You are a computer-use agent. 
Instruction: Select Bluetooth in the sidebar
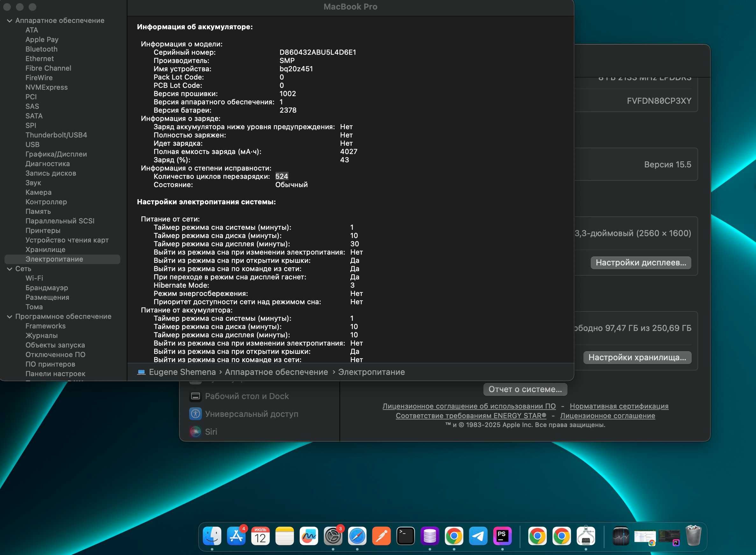[41, 49]
